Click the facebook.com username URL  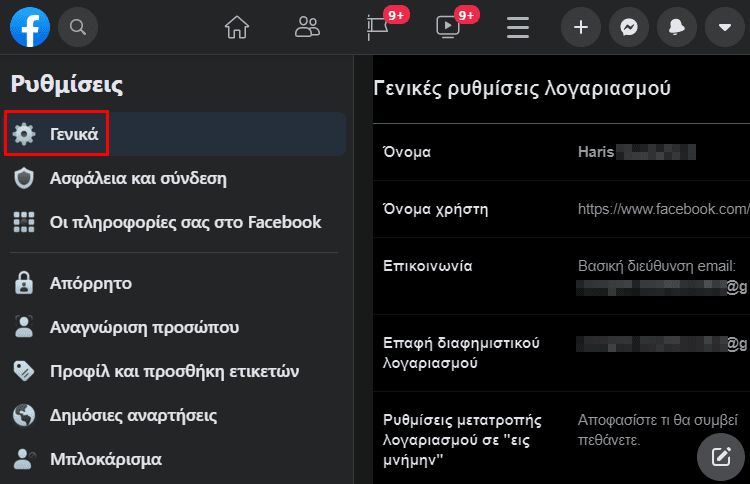tap(663, 209)
